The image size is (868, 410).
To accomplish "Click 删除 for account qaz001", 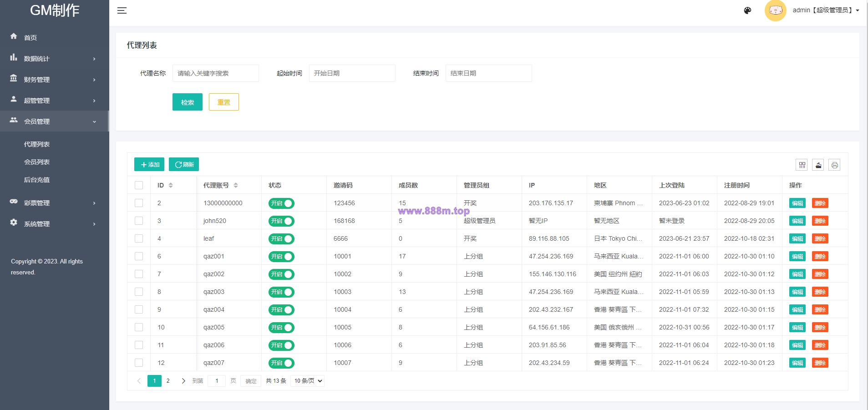I will click(x=820, y=256).
